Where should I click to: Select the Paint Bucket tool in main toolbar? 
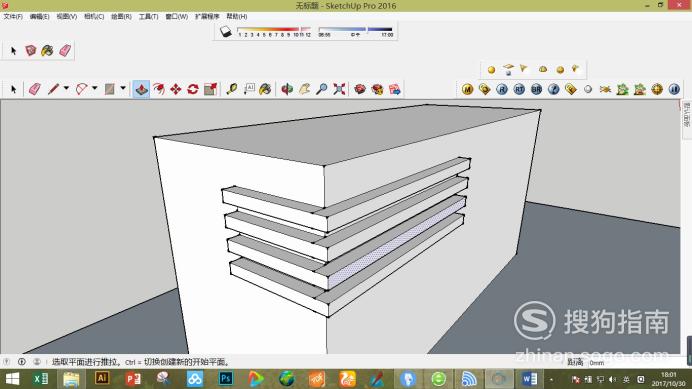point(265,89)
